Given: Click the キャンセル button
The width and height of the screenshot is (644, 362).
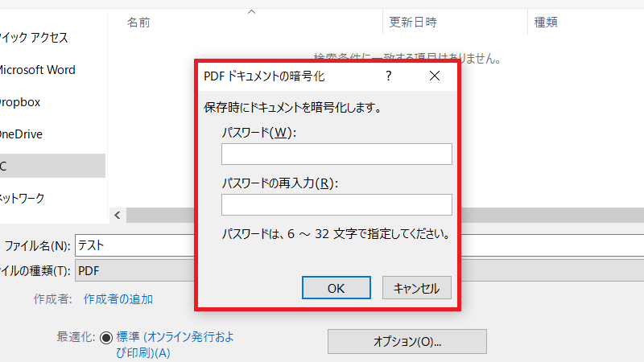Looking at the screenshot, I should pyautogui.click(x=416, y=288).
